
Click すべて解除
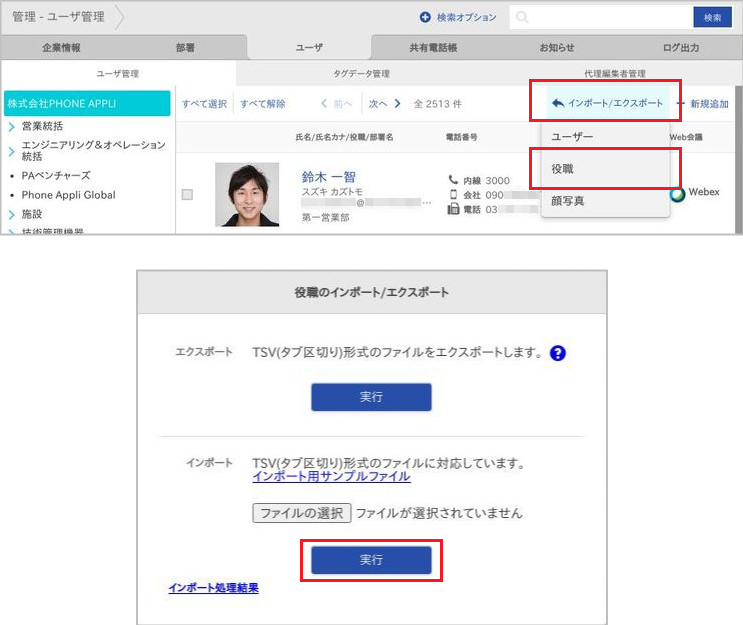pos(263,104)
